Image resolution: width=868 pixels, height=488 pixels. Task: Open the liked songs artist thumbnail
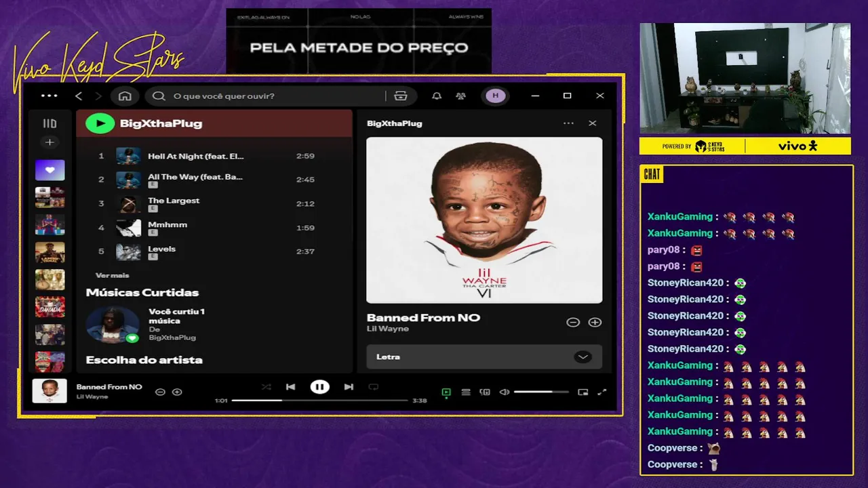(113, 325)
